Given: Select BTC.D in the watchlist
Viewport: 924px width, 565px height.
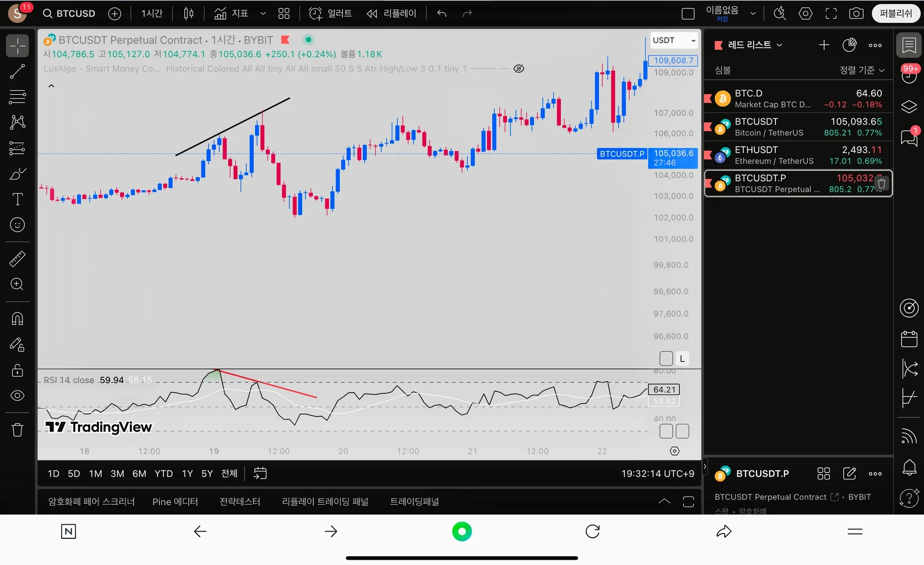Looking at the screenshot, I should (798, 98).
